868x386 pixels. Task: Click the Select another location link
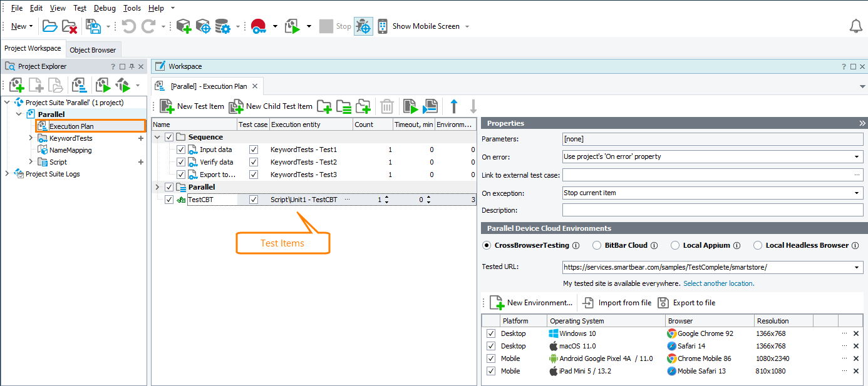719,283
